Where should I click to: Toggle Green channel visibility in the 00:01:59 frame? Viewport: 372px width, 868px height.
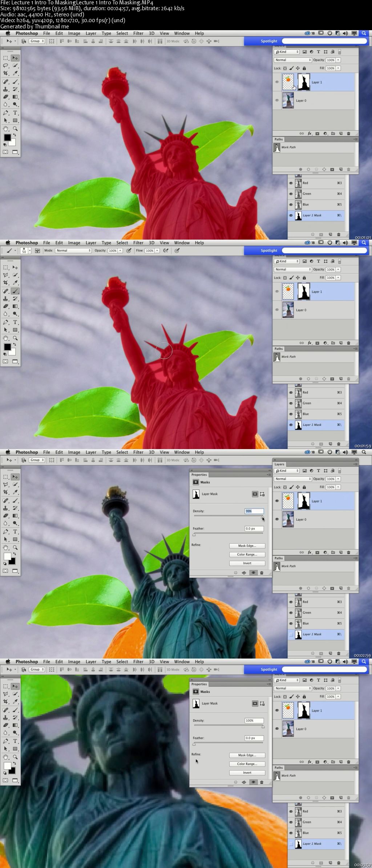(x=291, y=403)
